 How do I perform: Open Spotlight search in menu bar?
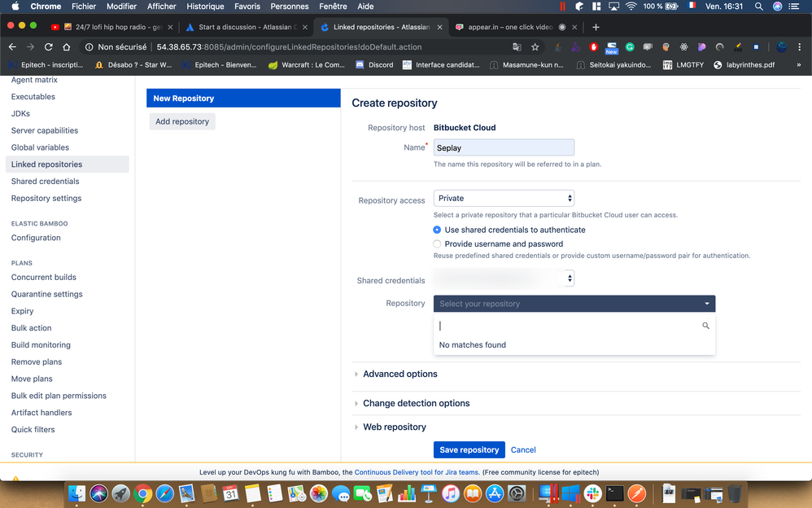click(x=758, y=7)
